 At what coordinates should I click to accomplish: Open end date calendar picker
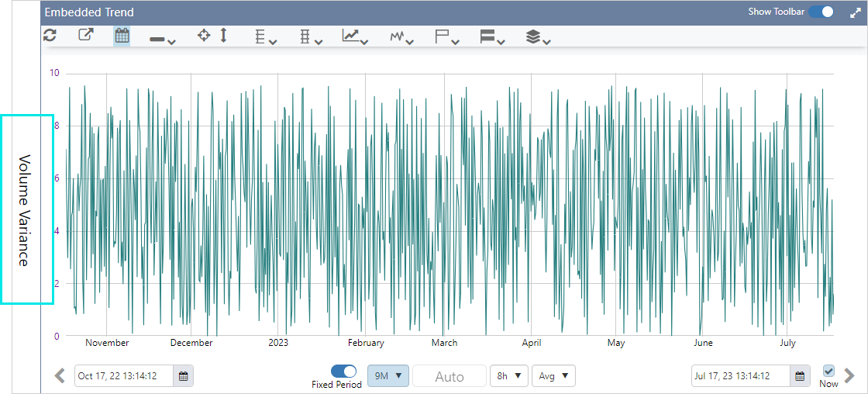[x=801, y=376]
